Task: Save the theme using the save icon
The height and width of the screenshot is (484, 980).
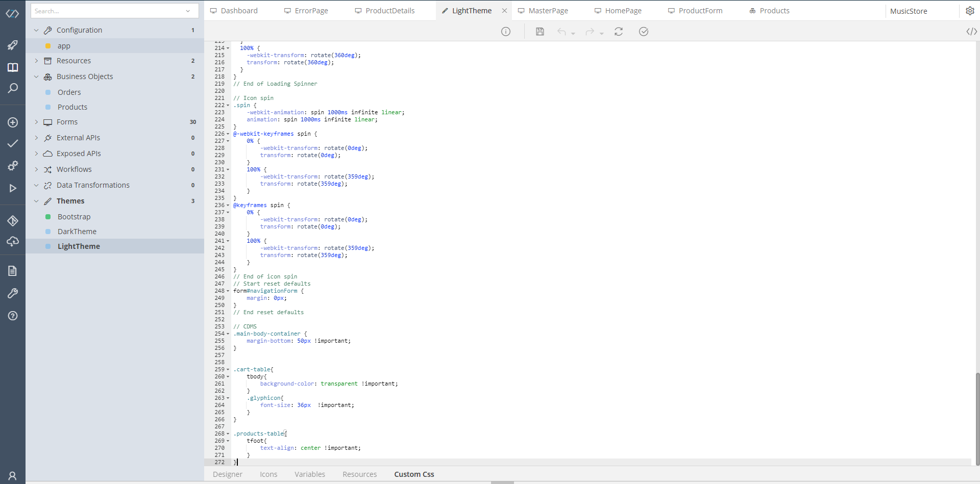Action: [x=540, y=31]
